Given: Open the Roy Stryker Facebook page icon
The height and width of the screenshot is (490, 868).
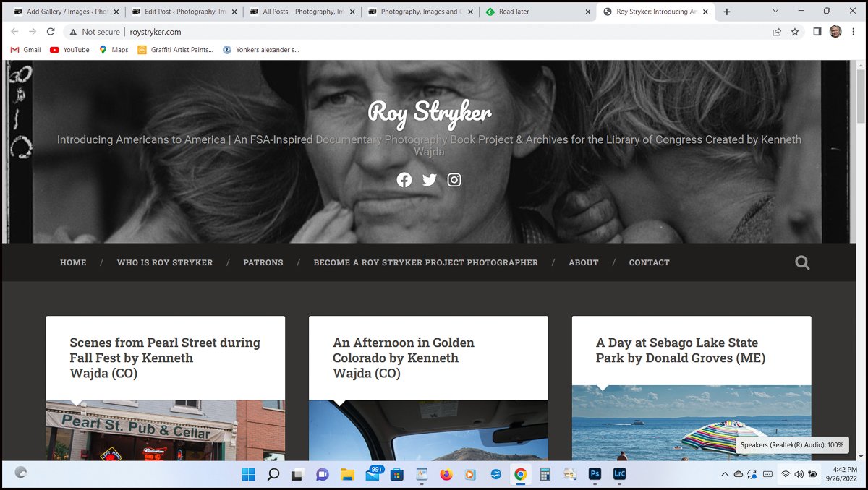Looking at the screenshot, I should (x=404, y=180).
